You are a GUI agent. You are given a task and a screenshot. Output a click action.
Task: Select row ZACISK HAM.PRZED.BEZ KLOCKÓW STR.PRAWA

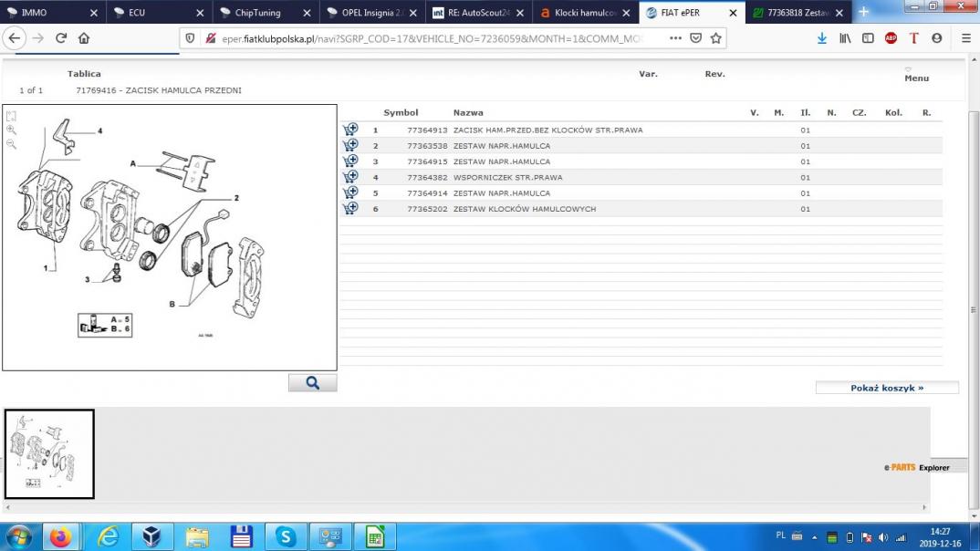(641, 130)
